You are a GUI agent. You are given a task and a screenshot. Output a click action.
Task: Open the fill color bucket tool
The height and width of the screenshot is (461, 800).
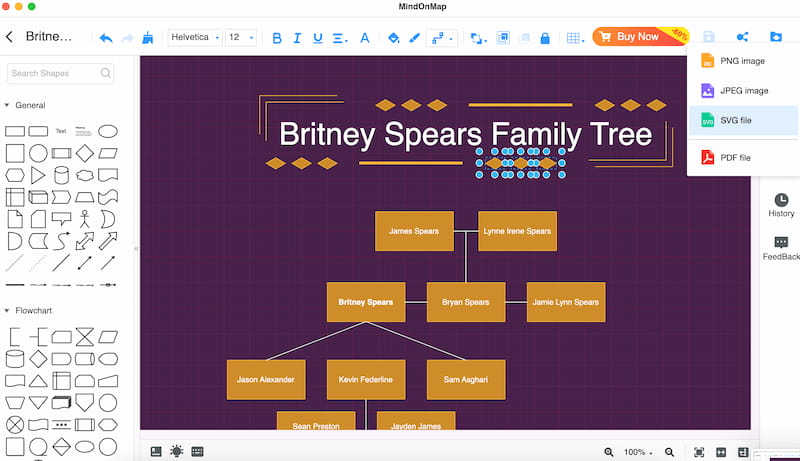[x=393, y=38]
